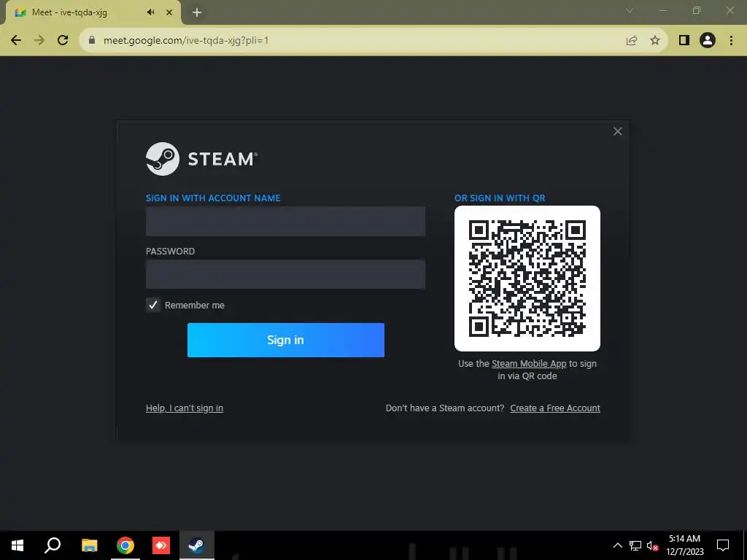Open the Chrome three-dot menu
The height and width of the screenshot is (560, 747).
[731, 41]
